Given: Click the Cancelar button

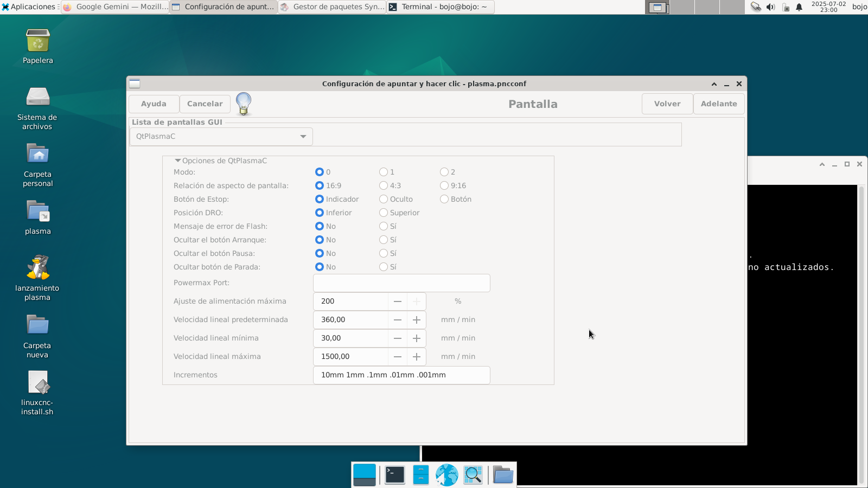Looking at the screenshot, I should click(205, 104).
